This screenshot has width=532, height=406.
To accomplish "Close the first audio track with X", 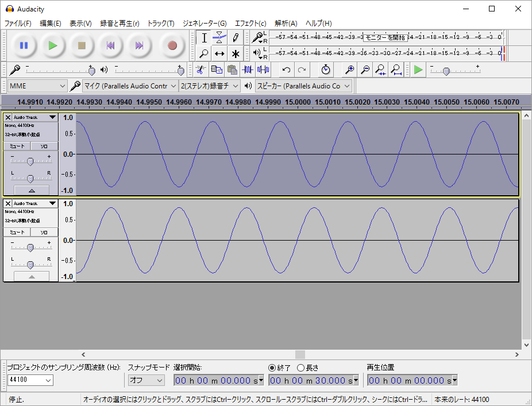I will [x=8, y=117].
